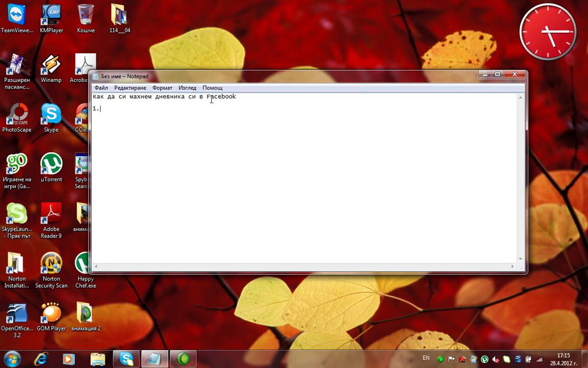Open the Редактиране menu
This screenshot has width=588, height=368.
130,88
